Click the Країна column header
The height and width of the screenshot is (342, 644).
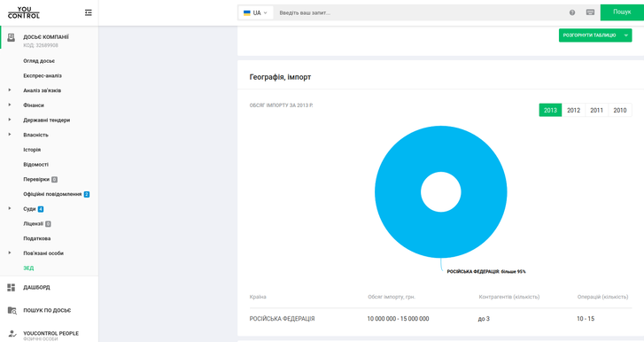[x=258, y=297]
